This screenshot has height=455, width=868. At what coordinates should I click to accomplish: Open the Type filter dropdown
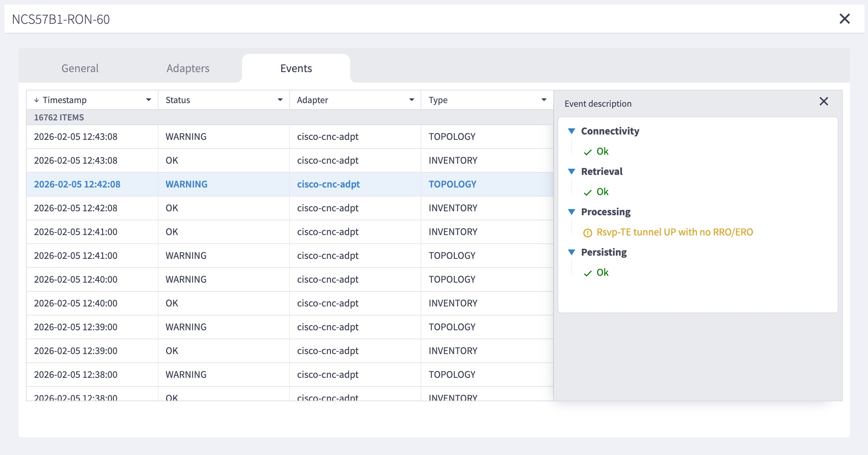pyautogui.click(x=543, y=100)
